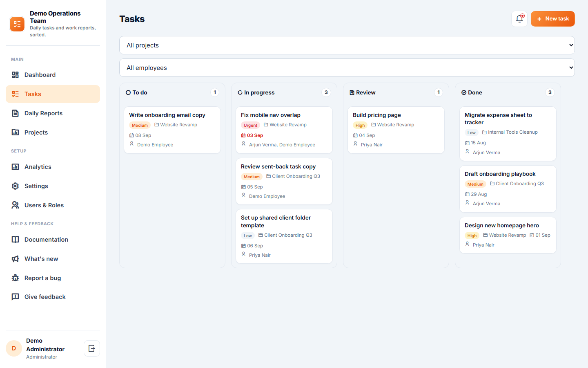Go to Daily Reports
Viewport: 588px width, 368px height.
coord(53,113)
